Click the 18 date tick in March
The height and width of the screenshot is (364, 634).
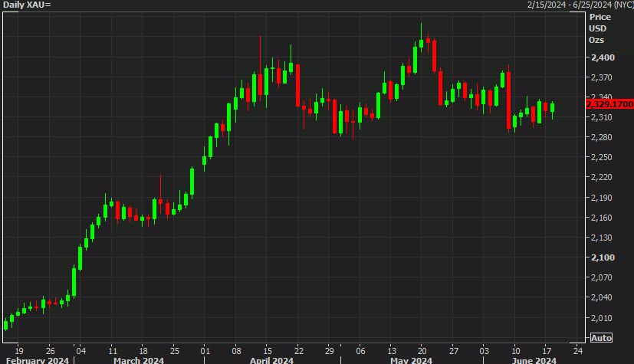pos(143,351)
